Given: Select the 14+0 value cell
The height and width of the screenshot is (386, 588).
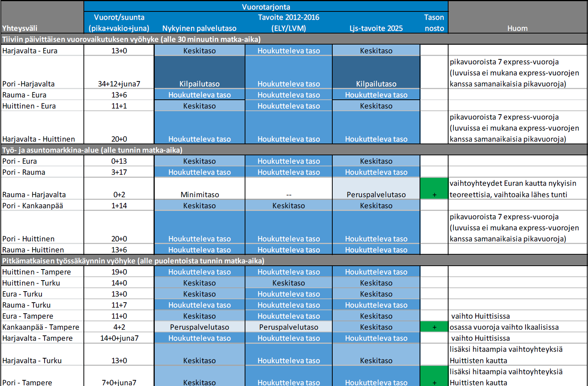Looking at the screenshot, I should point(119,283).
